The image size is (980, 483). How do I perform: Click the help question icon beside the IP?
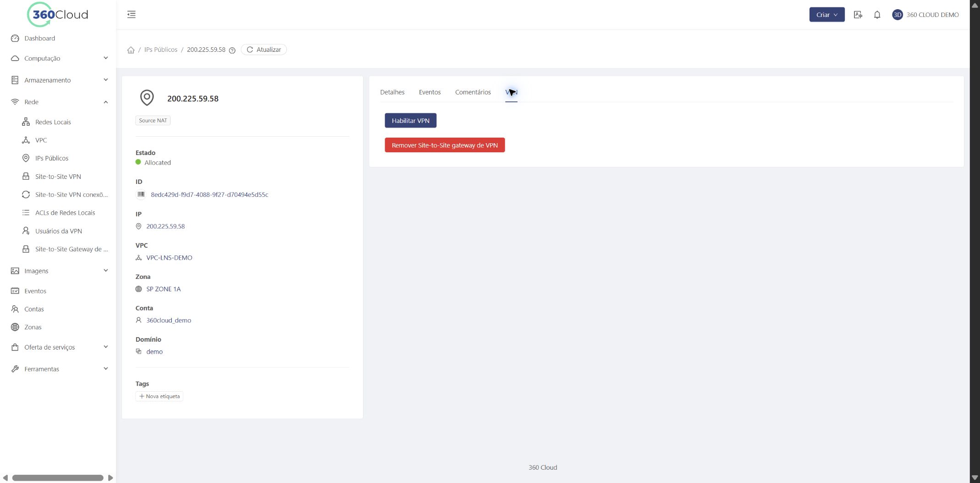coord(232,50)
